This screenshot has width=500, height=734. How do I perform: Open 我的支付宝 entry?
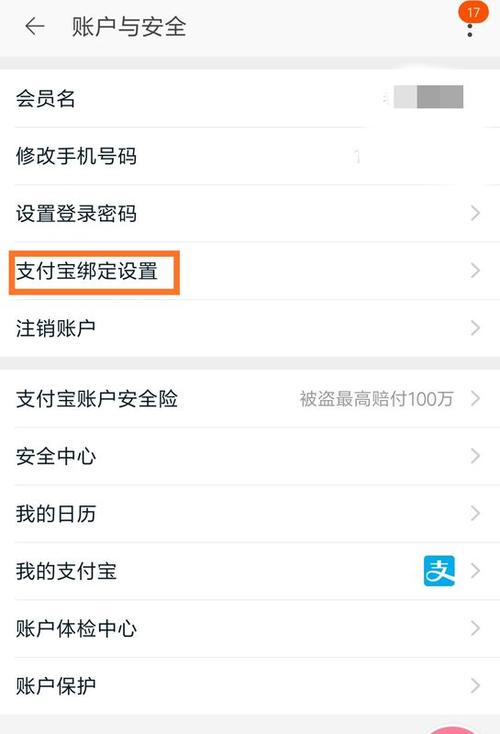click(x=250, y=571)
